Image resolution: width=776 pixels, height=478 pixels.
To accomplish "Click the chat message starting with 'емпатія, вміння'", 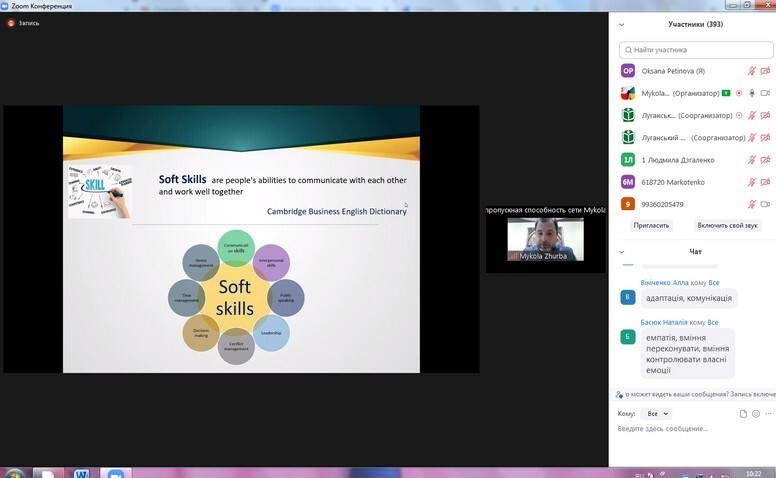I will point(687,354).
